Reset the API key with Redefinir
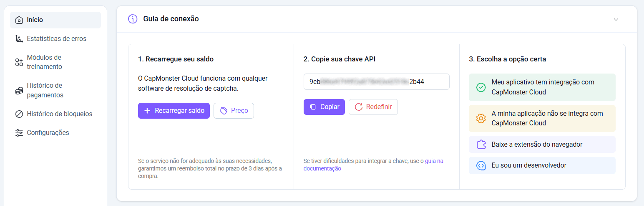The image size is (644, 206). [373, 107]
